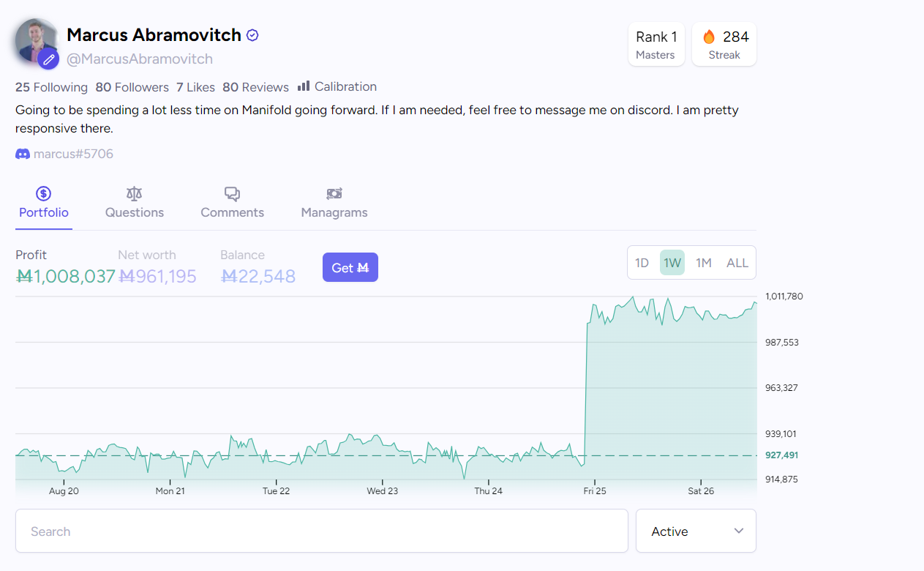Click the Calibration bar chart icon
The width and height of the screenshot is (924, 571).
coord(304,86)
